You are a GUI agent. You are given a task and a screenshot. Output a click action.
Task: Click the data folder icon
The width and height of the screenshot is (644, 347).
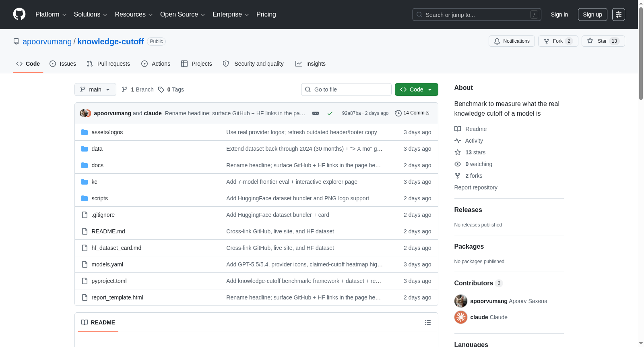pos(85,149)
